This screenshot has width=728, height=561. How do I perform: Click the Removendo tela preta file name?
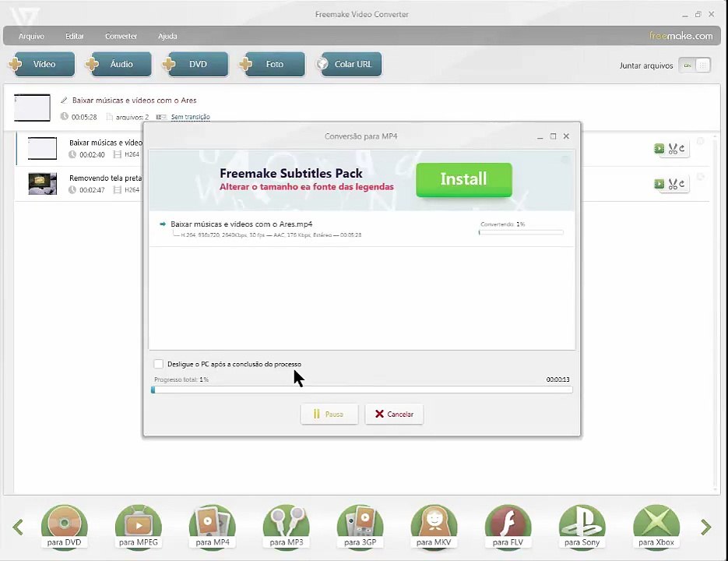click(105, 178)
